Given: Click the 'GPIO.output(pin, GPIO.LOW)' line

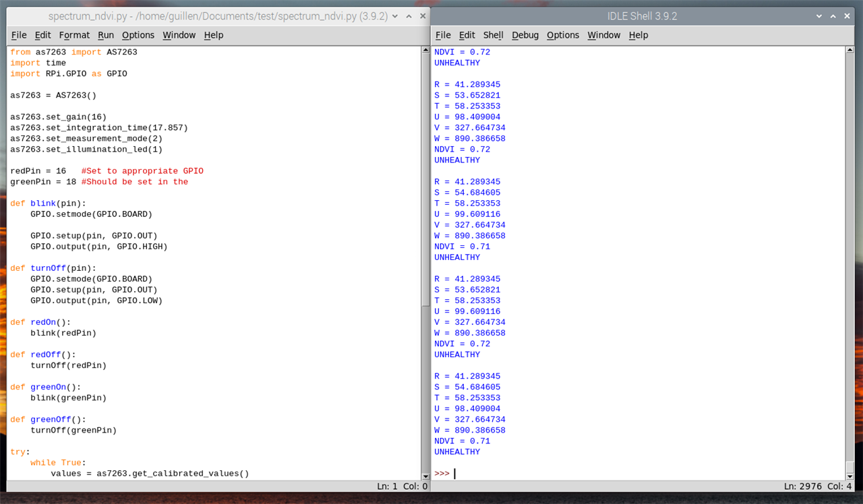Looking at the screenshot, I should tap(96, 300).
